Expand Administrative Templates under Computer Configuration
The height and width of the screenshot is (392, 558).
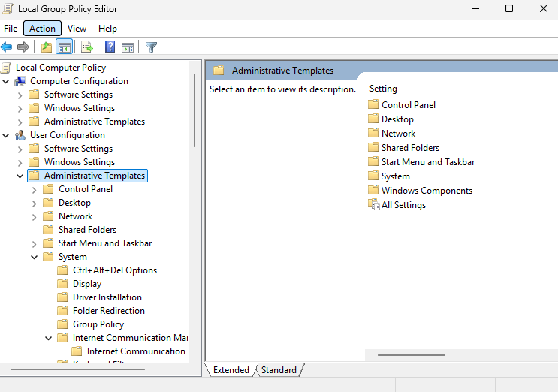pos(20,122)
